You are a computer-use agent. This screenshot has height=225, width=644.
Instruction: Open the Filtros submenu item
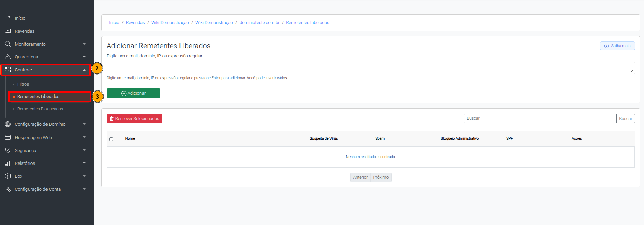tap(23, 84)
